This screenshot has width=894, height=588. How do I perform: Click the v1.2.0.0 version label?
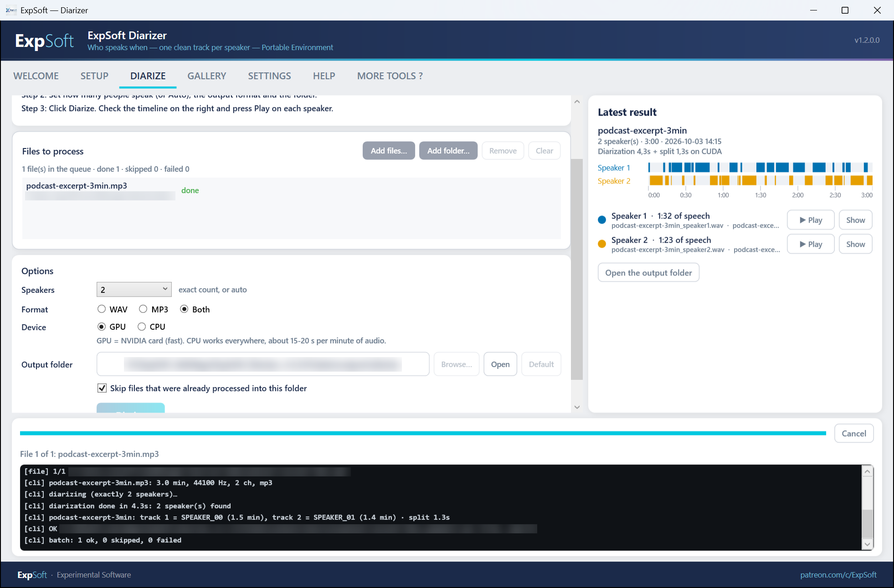tap(867, 40)
